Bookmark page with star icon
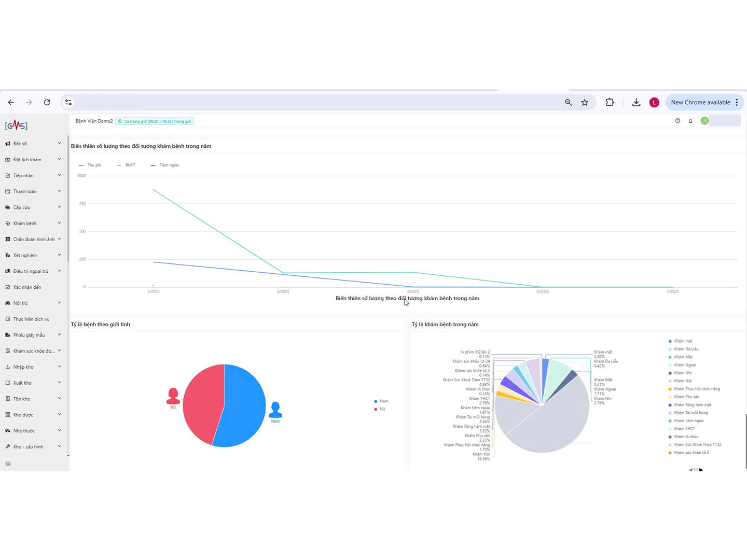This screenshot has height=560, width=747. pos(585,103)
